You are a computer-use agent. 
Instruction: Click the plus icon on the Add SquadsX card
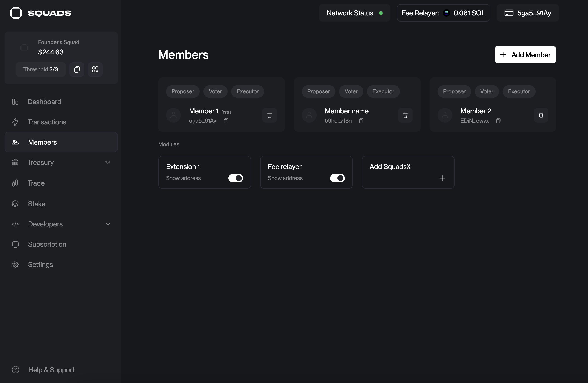pos(442,178)
